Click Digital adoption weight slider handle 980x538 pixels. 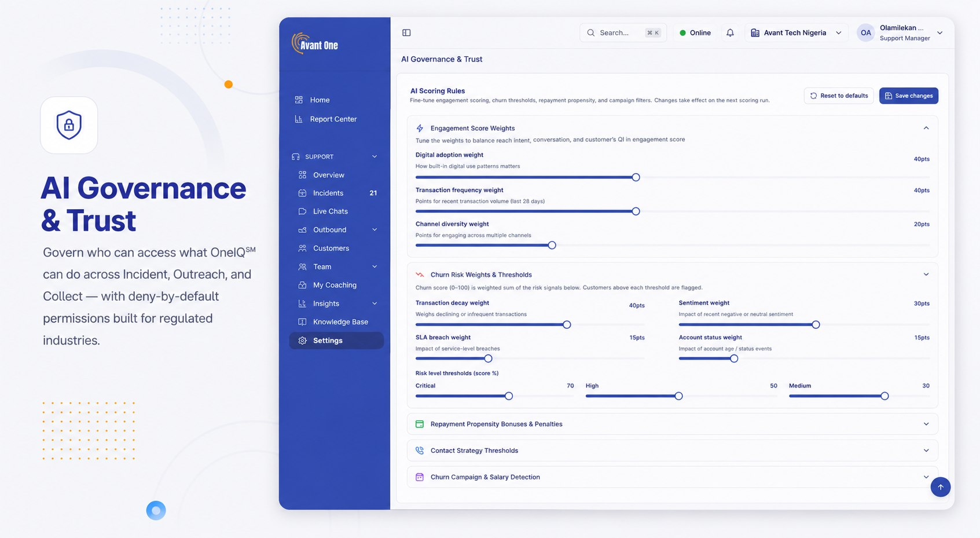636,177
